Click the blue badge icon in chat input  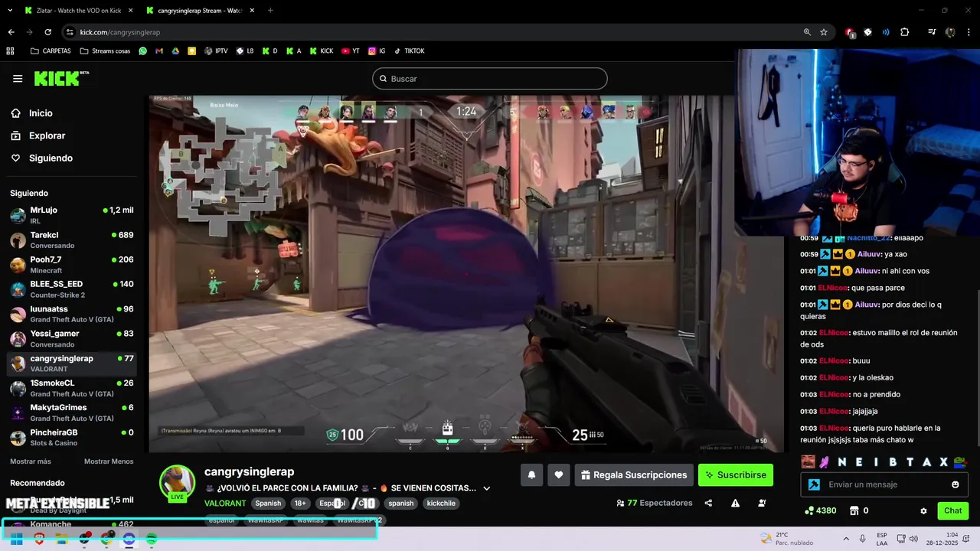[x=814, y=484]
